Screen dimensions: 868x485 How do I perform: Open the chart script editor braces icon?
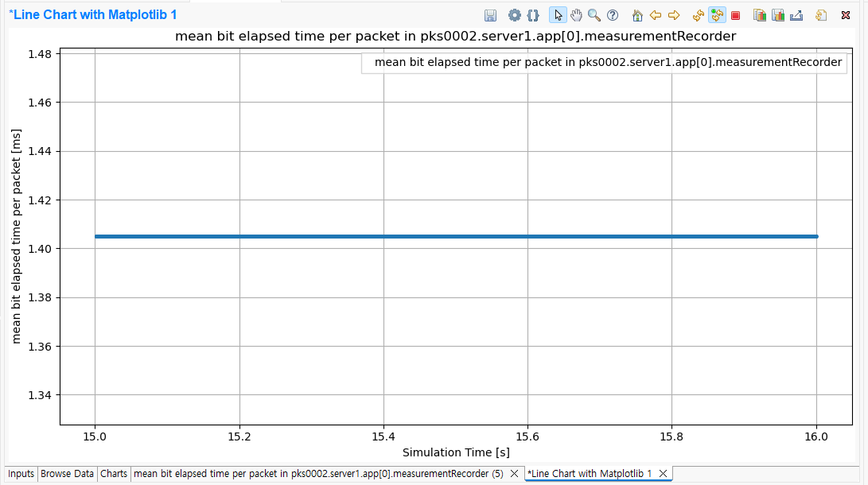point(533,15)
